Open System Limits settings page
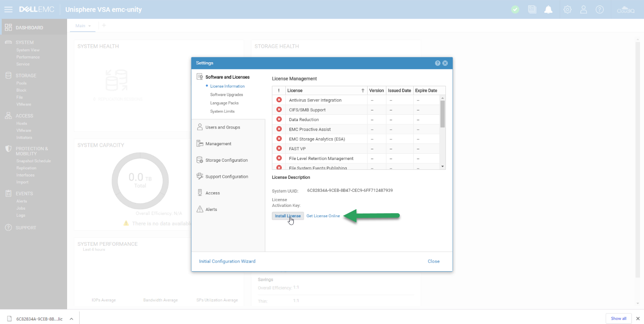This screenshot has height=324, width=644. [x=222, y=111]
